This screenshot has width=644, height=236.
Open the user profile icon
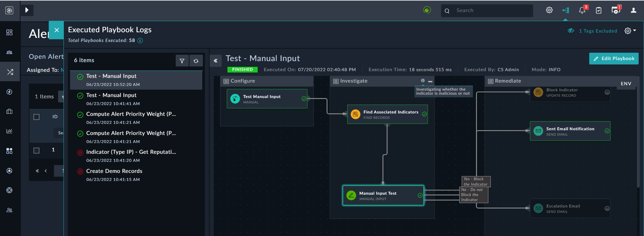point(633,10)
